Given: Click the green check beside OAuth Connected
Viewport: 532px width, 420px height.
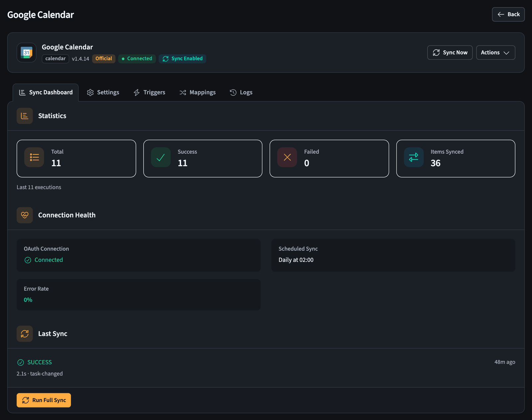Looking at the screenshot, I should point(28,260).
